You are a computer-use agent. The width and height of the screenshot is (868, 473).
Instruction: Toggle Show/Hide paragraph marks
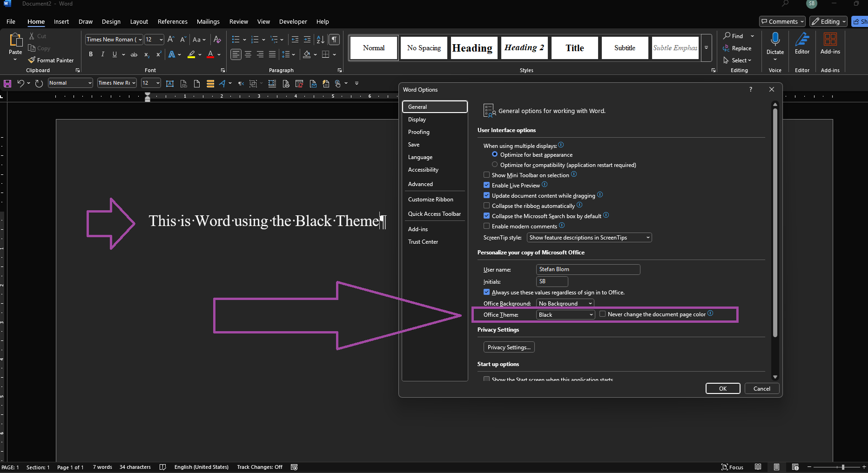click(334, 40)
